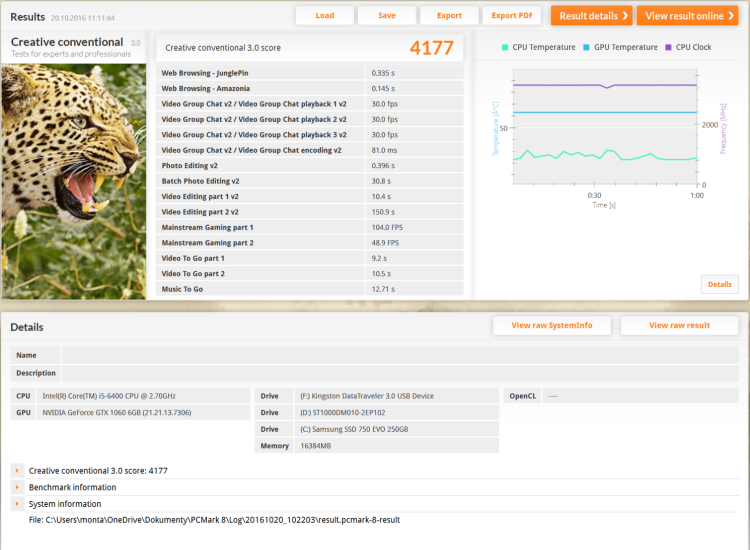750x550 pixels.
Task: Click the Load button
Action: click(x=325, y=15)
